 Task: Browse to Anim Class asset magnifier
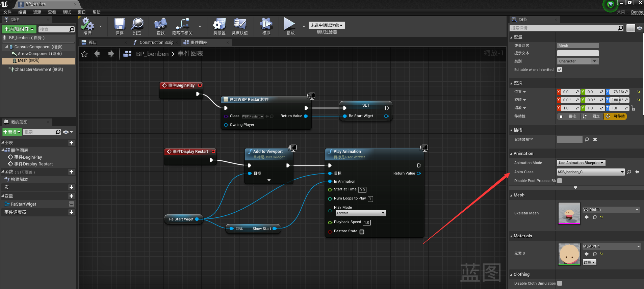tap(629, 172)
